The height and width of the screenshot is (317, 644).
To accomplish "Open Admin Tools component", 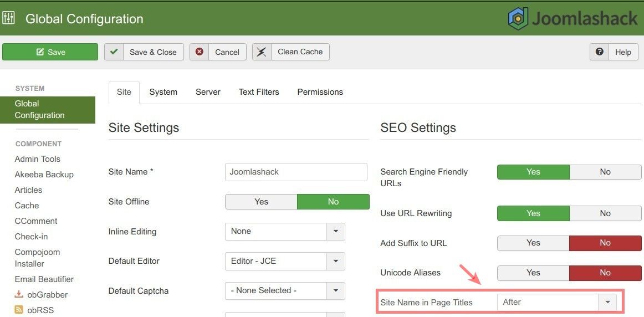I will click(37, 159).
